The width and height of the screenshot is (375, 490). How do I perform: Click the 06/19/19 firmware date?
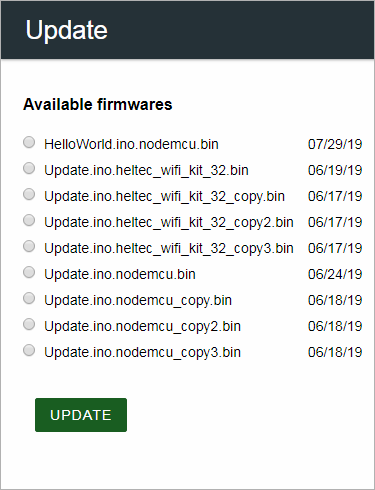pyautogui.click(x=335, y=170)
